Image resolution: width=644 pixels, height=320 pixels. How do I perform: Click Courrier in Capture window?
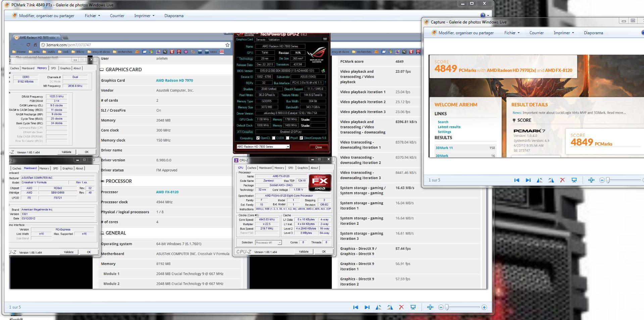point(537,33)
